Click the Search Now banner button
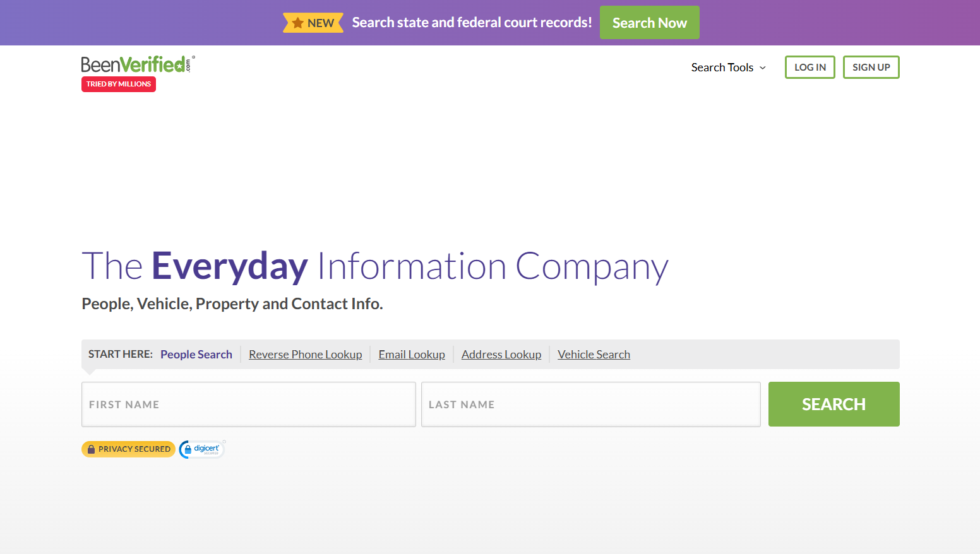 (x=650, y=23)
